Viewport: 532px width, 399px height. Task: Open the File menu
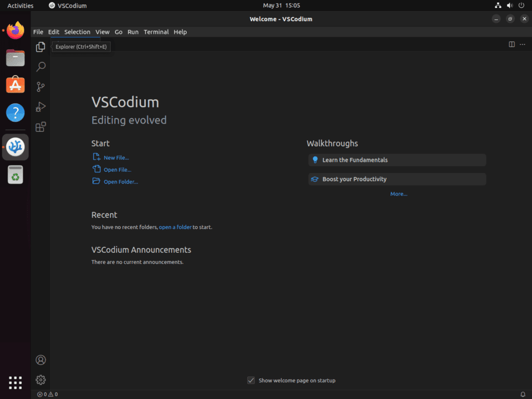38,32
